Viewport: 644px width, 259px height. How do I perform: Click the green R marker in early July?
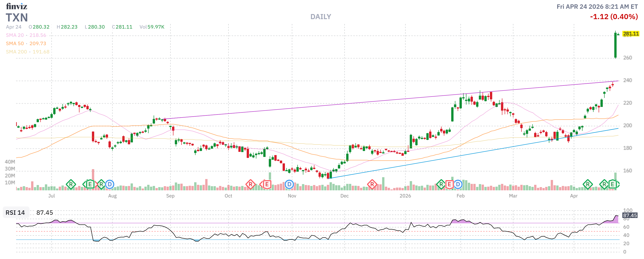71,185
